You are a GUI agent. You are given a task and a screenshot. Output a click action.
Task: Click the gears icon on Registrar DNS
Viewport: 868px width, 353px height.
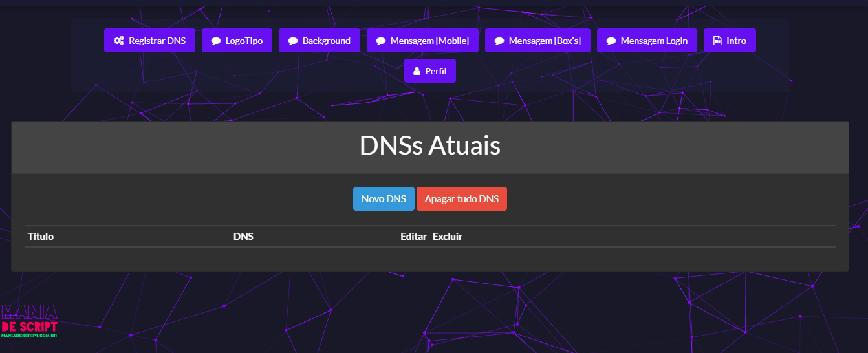coord(119,41)
